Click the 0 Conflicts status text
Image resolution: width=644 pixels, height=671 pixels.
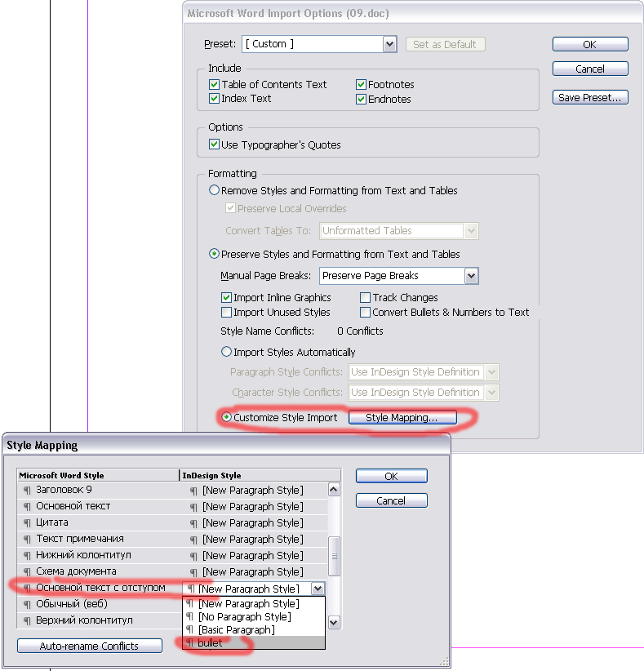click(360, 331)
